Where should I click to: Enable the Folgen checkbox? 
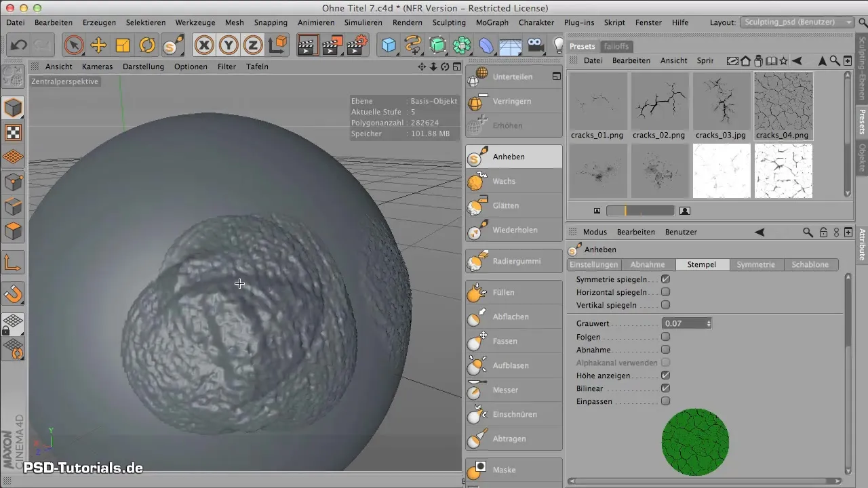[x=665, y=336]
